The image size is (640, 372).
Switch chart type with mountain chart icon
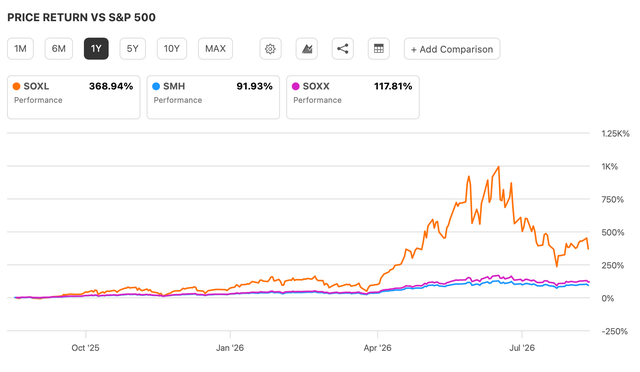point(307,49)
